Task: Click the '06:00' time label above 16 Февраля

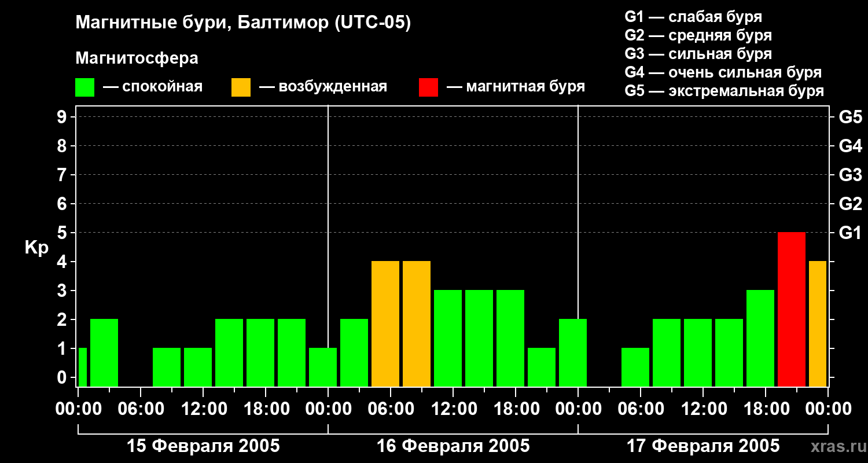Action: point(391,409)
